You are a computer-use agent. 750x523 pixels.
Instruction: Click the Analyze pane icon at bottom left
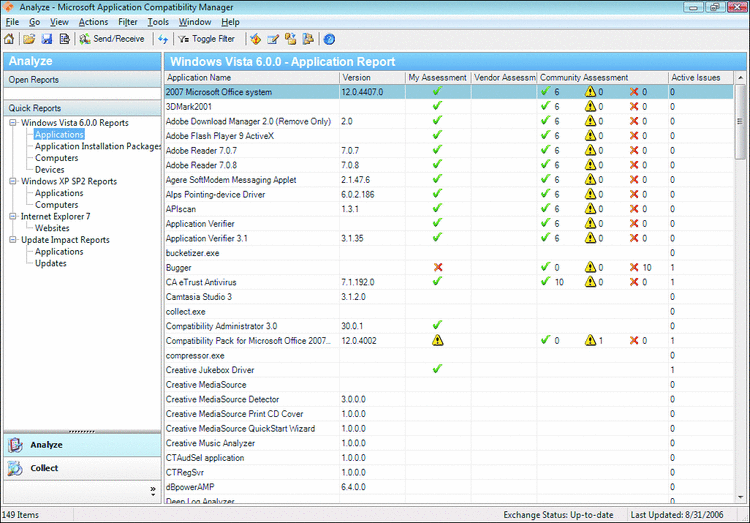pos(15,445)
